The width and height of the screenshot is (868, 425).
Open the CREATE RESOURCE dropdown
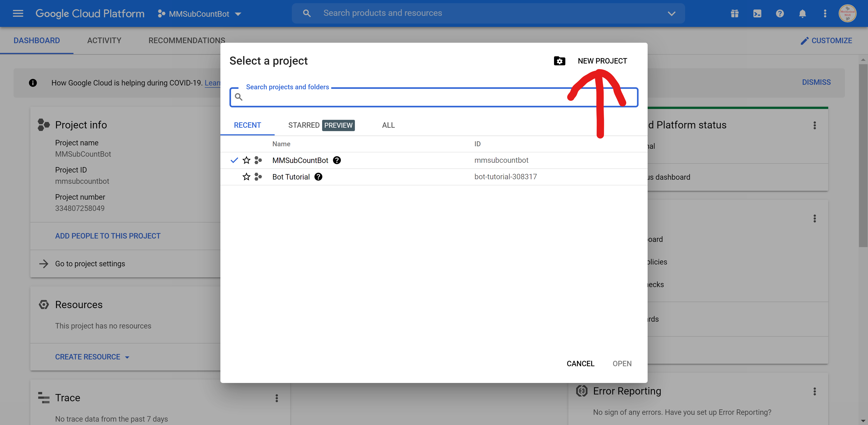click(x=92, y=357)
